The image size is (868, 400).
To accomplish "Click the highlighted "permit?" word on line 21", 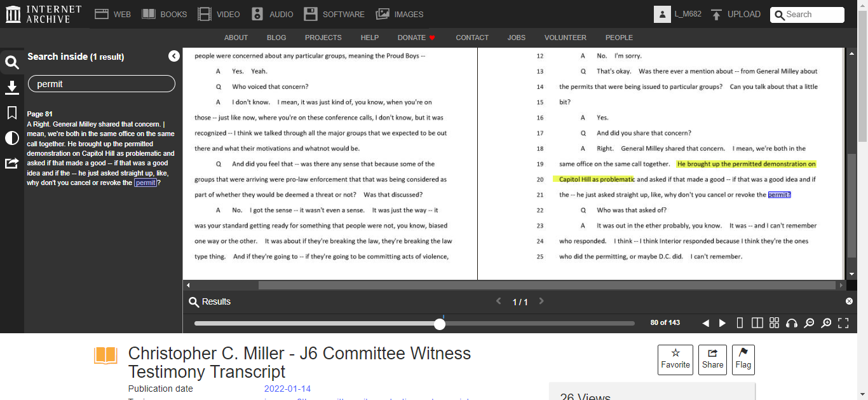I will (780, 195).
